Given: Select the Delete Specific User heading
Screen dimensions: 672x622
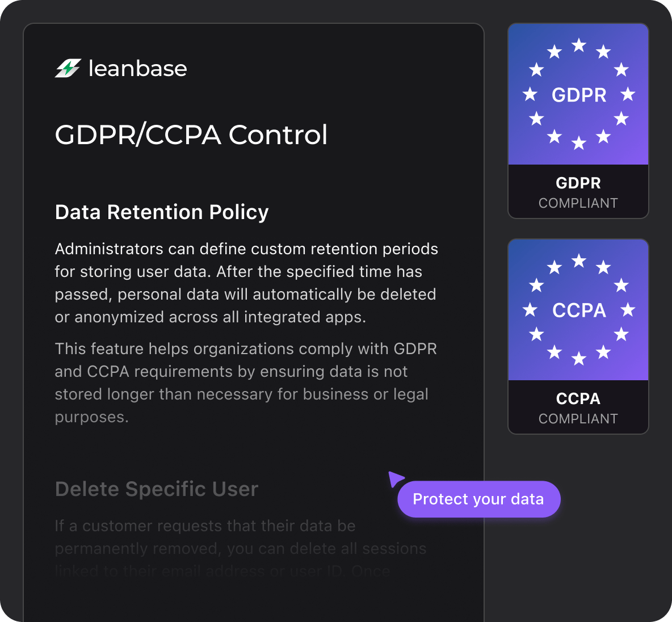Looking at the screenshot, I should tap(157, 489).
